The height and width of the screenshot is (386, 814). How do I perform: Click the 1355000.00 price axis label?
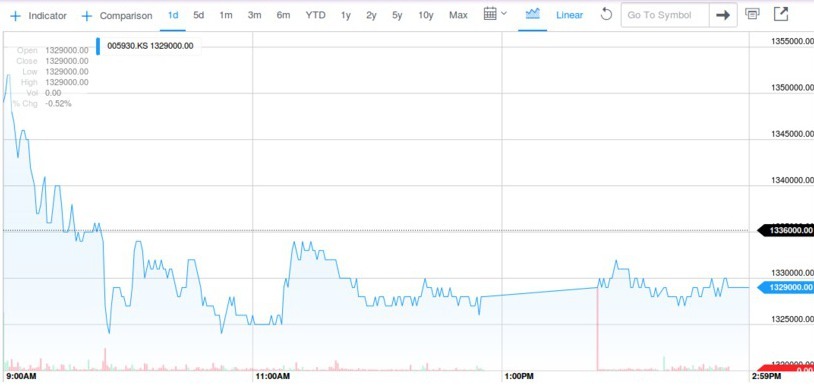pyautogui.click(x=792, y=41)
